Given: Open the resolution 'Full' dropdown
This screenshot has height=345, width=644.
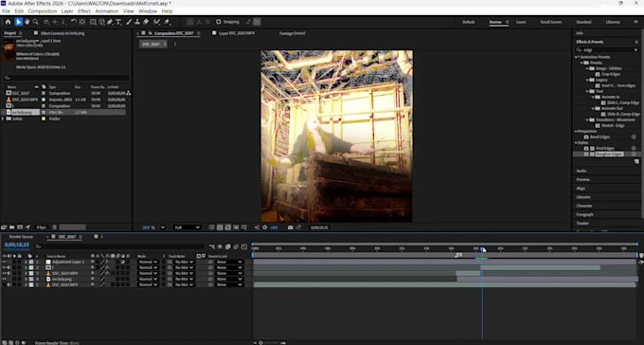Looking at the screenshot, I should point(187,227).
